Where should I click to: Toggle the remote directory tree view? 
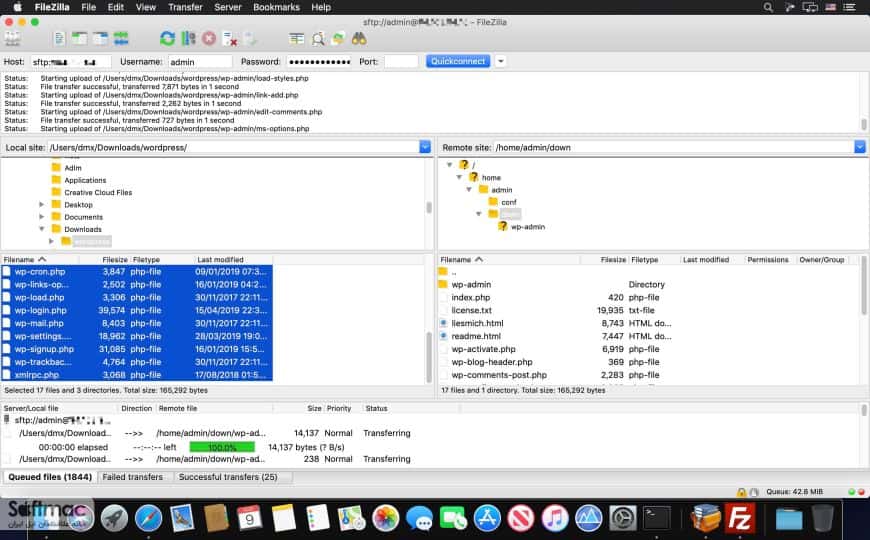(100, 39)
